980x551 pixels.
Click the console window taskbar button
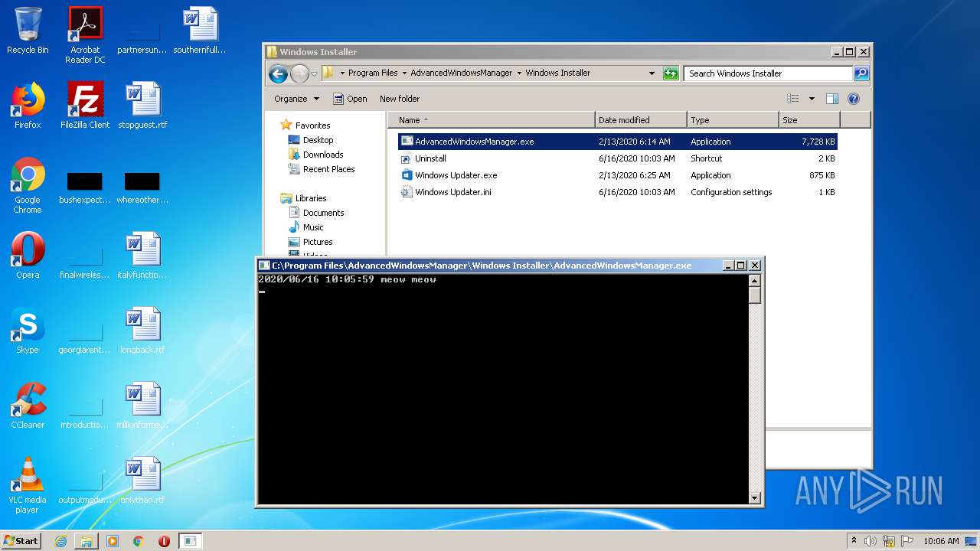(x=190, y=541)
